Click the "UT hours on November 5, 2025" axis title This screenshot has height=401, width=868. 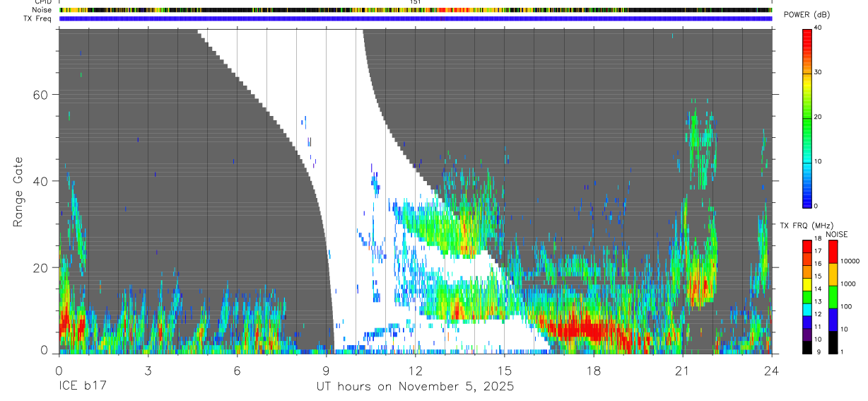click(x=415, y=387)
